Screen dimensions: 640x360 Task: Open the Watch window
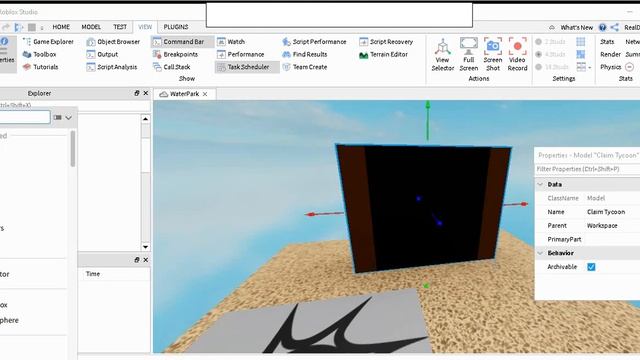click(231, 42)
